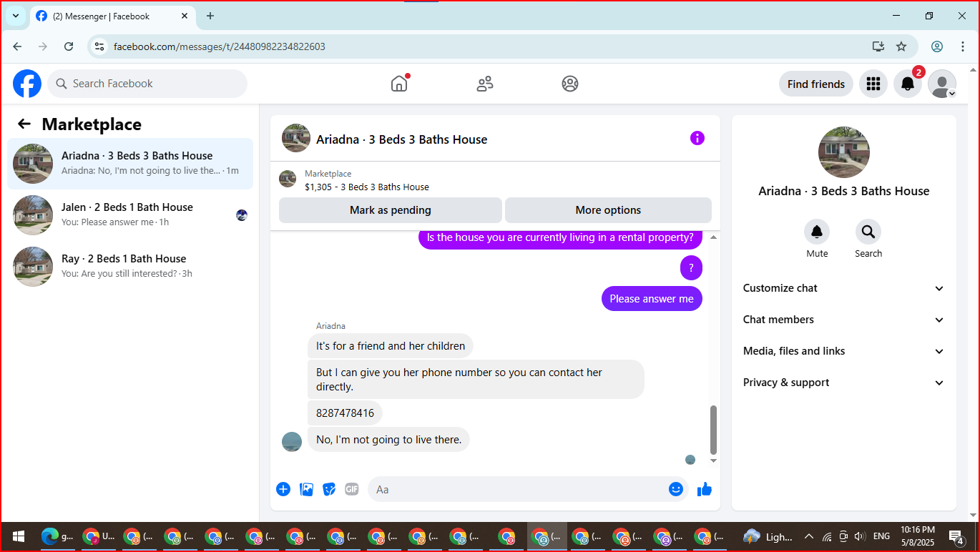Click the Facebook logo icon
The width and height of the screenshot is (980, 552).
point(27,84)
